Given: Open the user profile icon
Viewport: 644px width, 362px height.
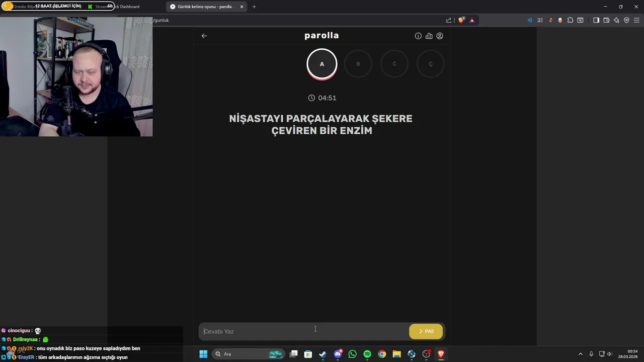Looking at the screenshot, I should tap(440, 36).
